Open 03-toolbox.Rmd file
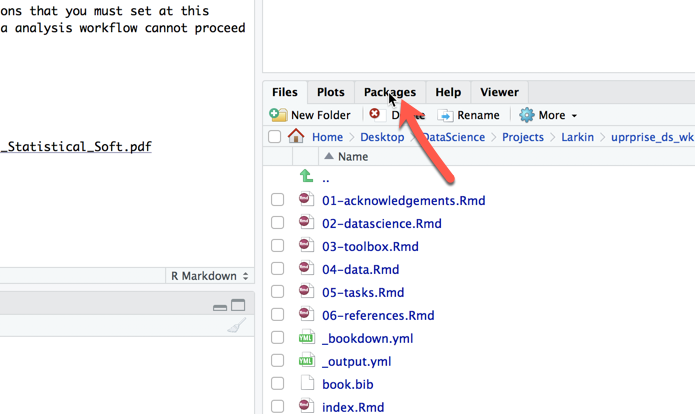695x414 pixels. [x=370, y=246]
